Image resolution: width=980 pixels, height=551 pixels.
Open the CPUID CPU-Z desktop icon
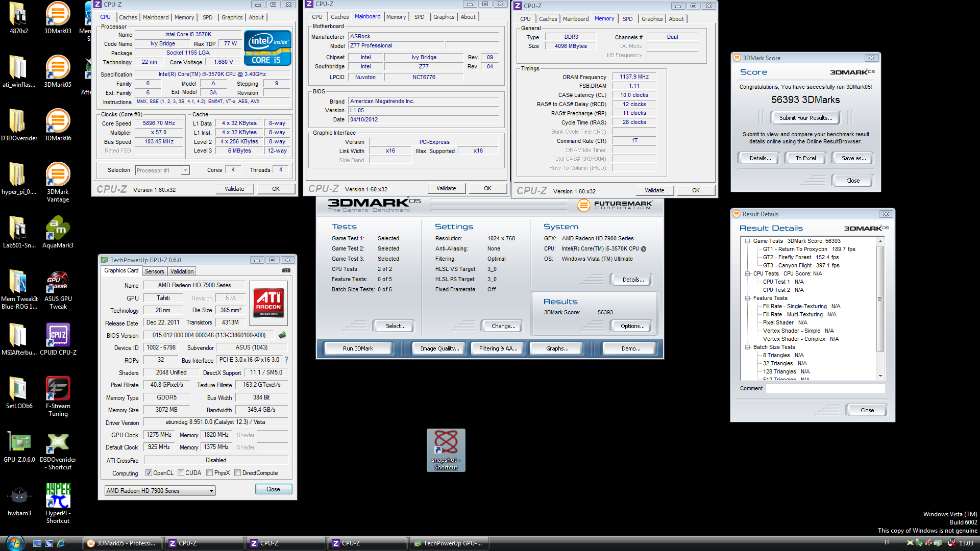tap(58, 339)
